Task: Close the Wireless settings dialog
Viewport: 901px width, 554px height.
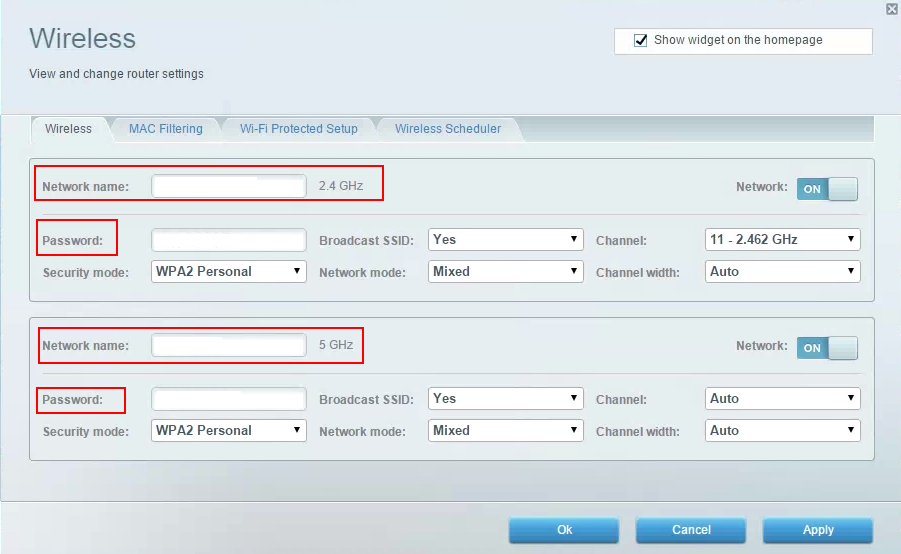Action: pyautogui.click(x=891, y=9)
